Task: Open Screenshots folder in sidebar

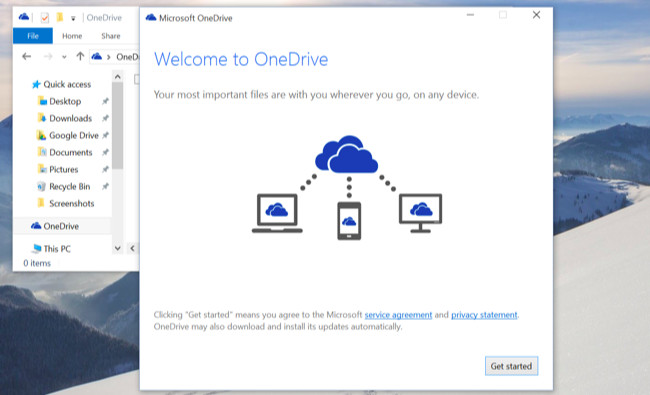Action: pyautogui.click(x=71, y=204)
